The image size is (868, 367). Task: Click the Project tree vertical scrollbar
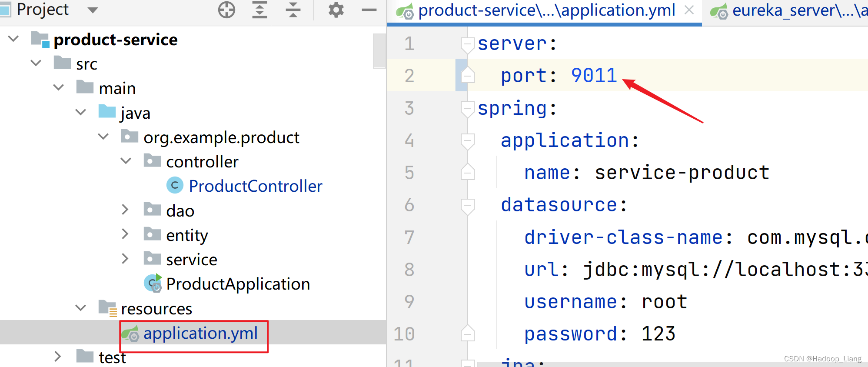tap(379, 51)
